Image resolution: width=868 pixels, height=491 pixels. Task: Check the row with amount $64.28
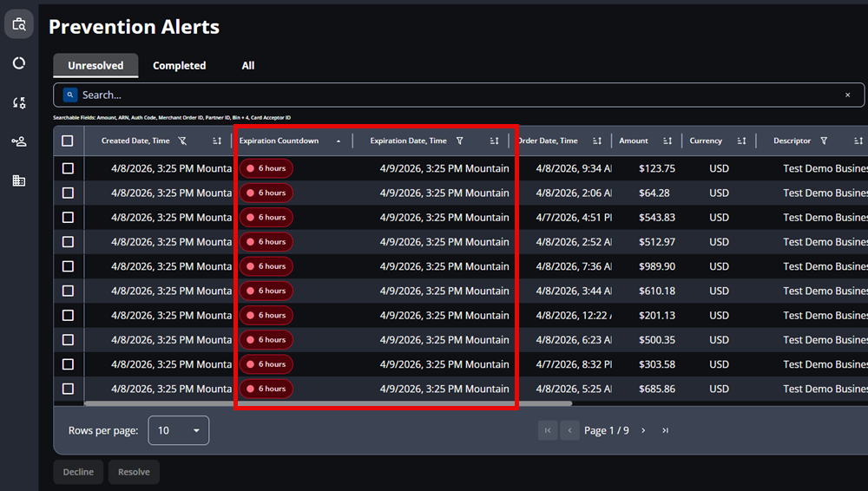click(68, 193)
